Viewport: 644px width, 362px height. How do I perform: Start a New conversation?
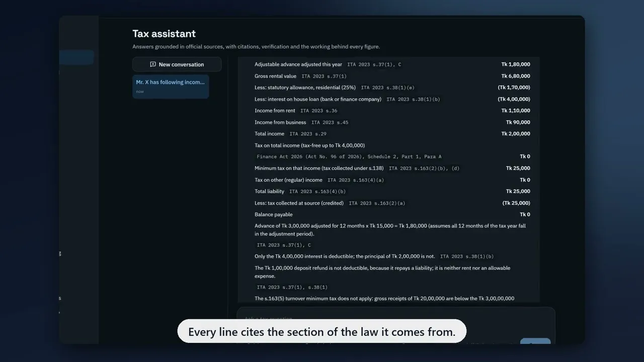[177, 64]
